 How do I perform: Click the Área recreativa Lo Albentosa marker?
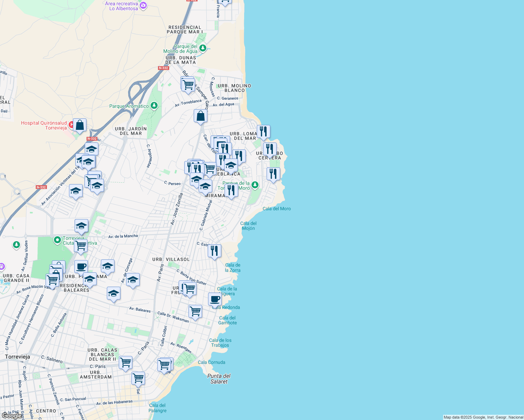tap(143, 5)
